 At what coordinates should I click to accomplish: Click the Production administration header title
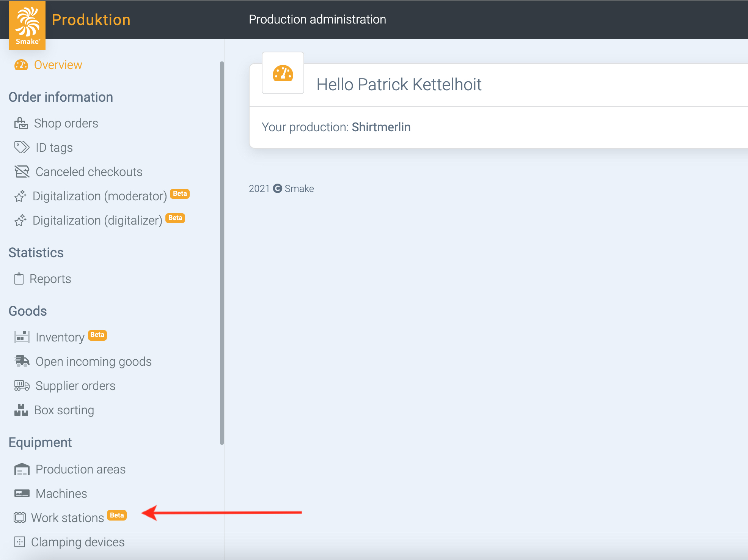[x=317, y=19]
